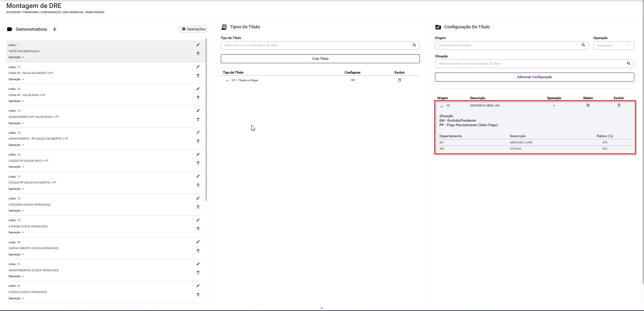Delete Linha 19 A PAGAR (CHECK OPERACOES)

click(x=198, y=229)
